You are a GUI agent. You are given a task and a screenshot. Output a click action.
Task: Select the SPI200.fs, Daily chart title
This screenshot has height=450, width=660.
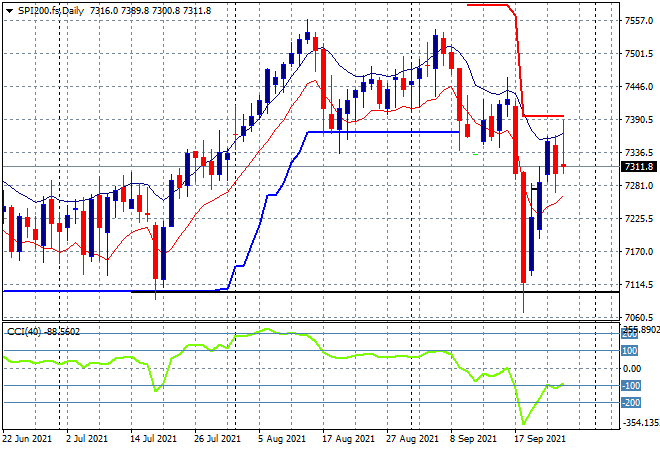point(51,11)
